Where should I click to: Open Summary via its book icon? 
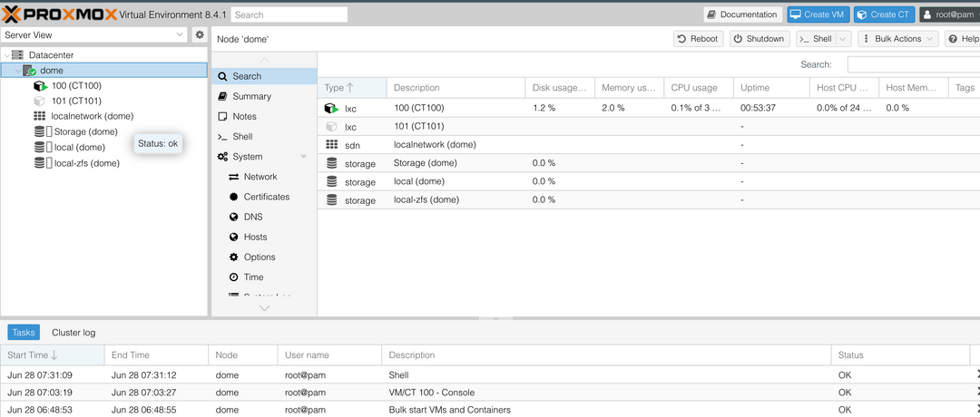[223, 96]
